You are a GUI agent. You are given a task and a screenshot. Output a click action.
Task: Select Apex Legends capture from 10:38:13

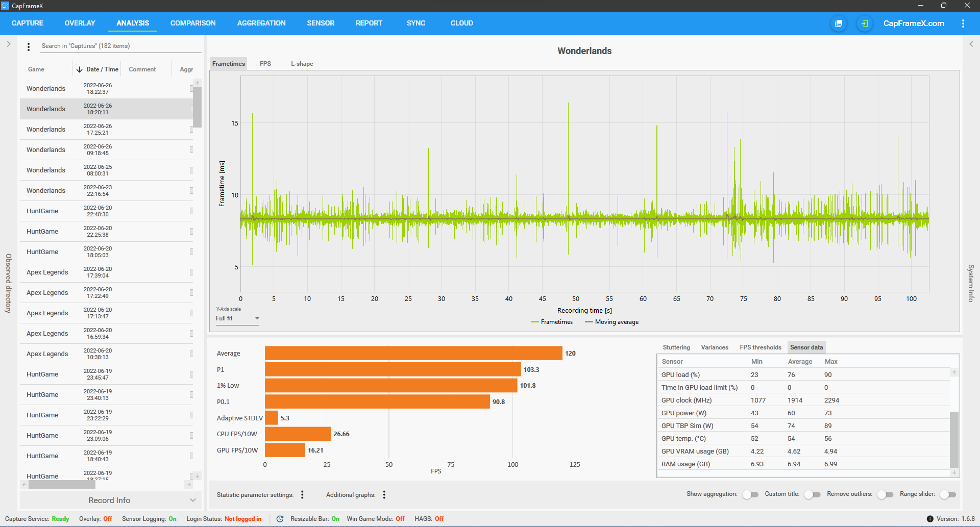(107, 354)
